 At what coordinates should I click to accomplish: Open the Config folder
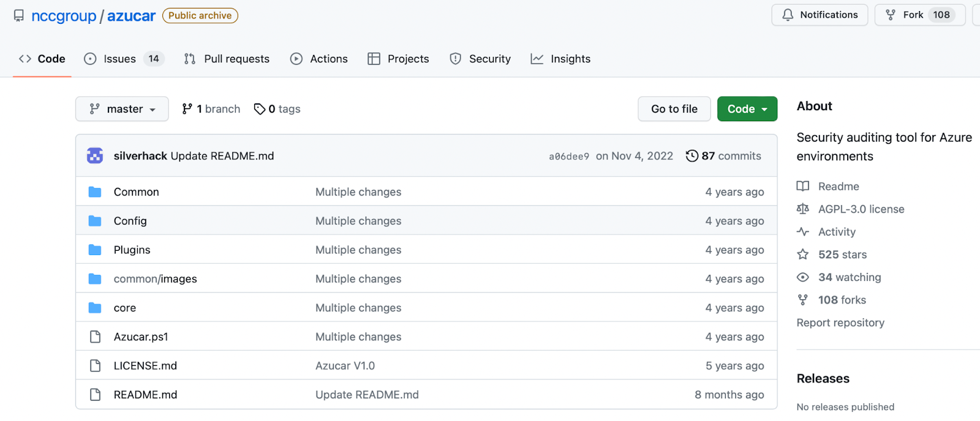(130, 221)
